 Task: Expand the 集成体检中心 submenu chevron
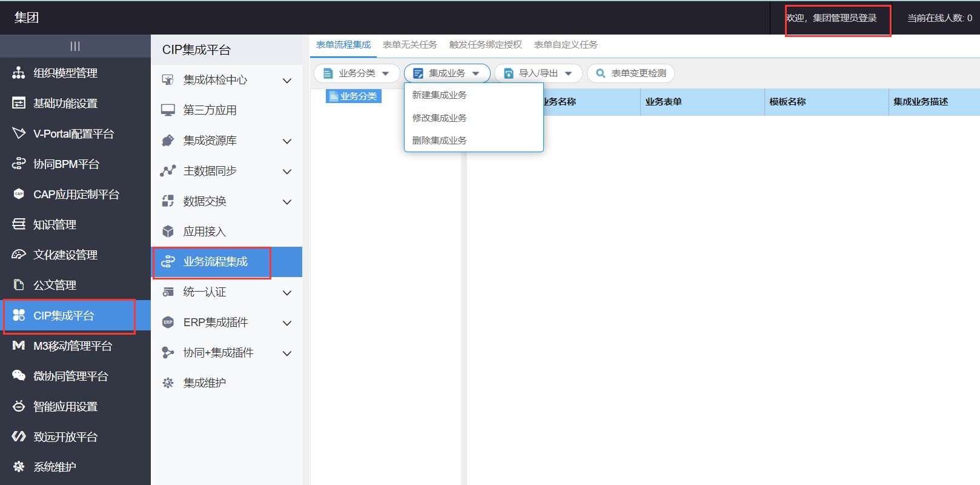click(287, 81)
